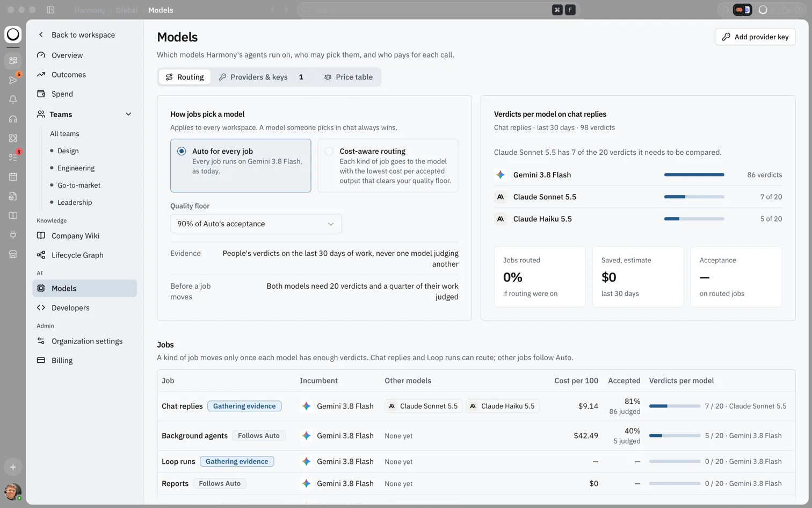This screenshot has height=508, width=812.
Task: Select the Cost-aware routing option
Action: click(388, 166)
